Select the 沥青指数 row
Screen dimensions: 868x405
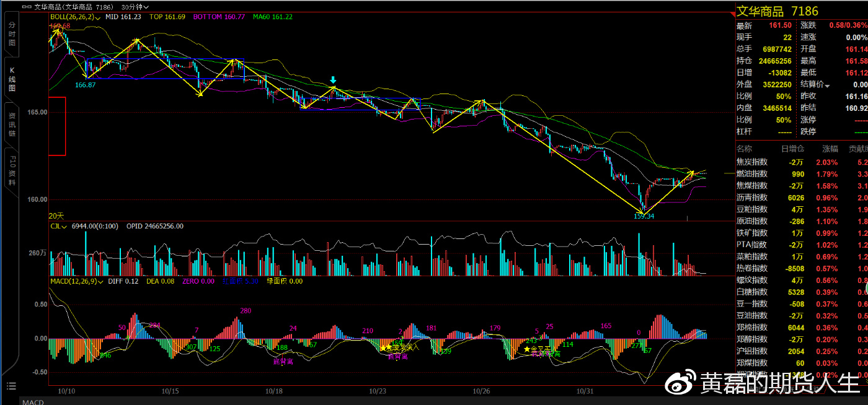click(800, 198)
